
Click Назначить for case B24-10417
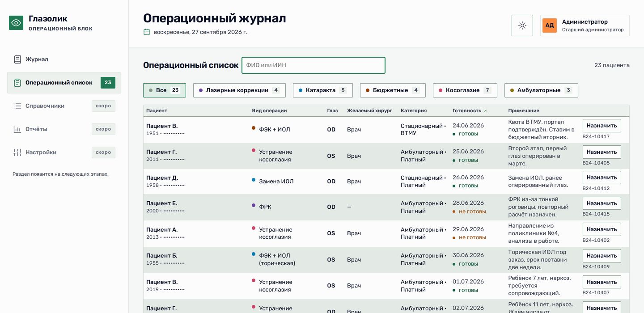pos(602,126)
